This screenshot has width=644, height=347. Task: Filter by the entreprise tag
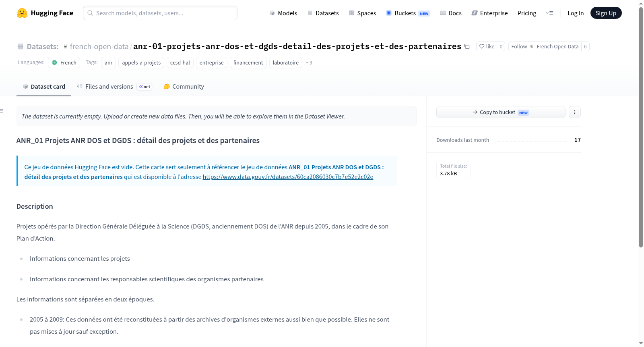pyautogui.click(x=211, y=62)
